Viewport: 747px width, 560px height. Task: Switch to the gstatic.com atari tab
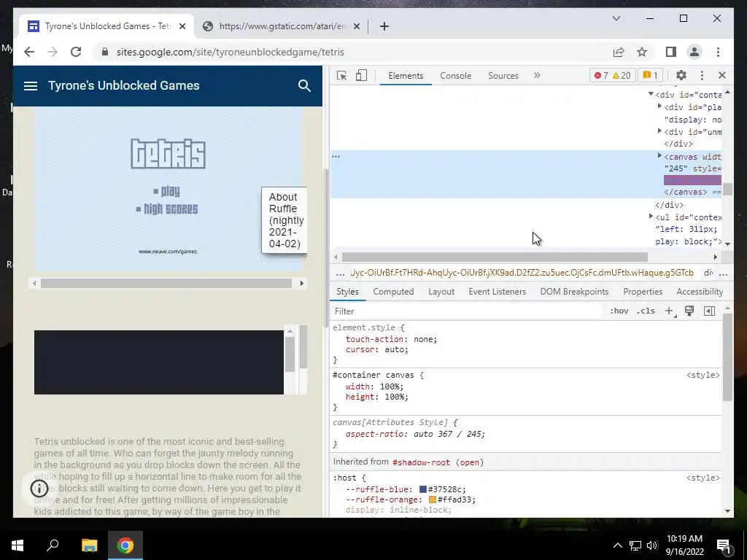[x=281, y=26]
